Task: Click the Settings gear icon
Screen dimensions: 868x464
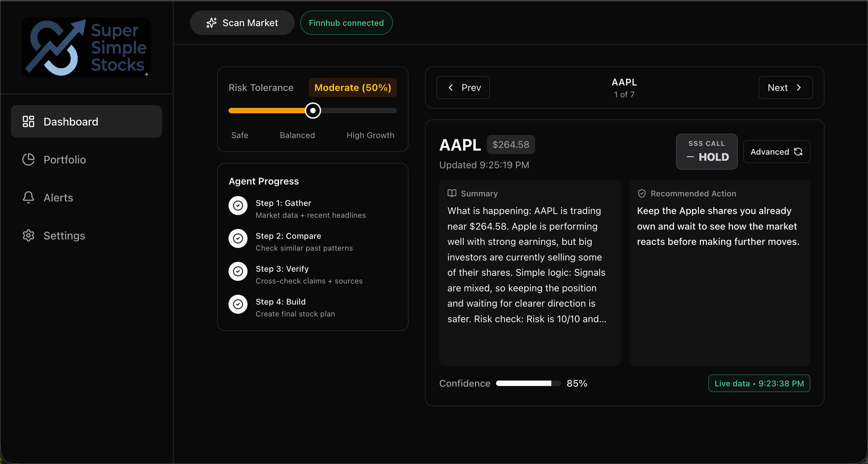Action: pos(28,235)
